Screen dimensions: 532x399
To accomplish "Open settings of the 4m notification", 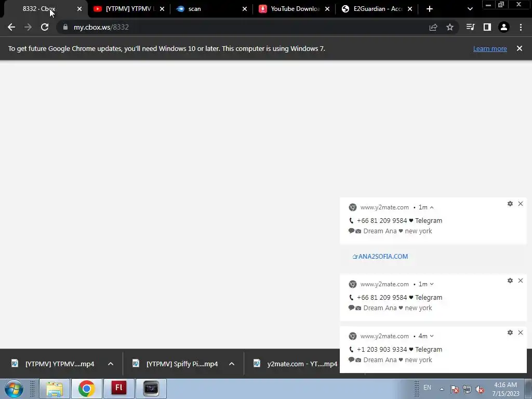I will (x=510, y=332).
